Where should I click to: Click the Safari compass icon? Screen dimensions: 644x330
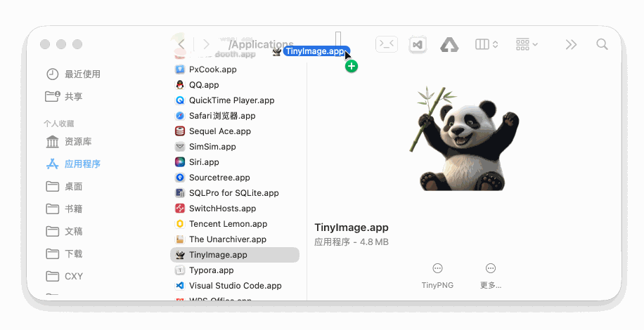pos(179,116)
